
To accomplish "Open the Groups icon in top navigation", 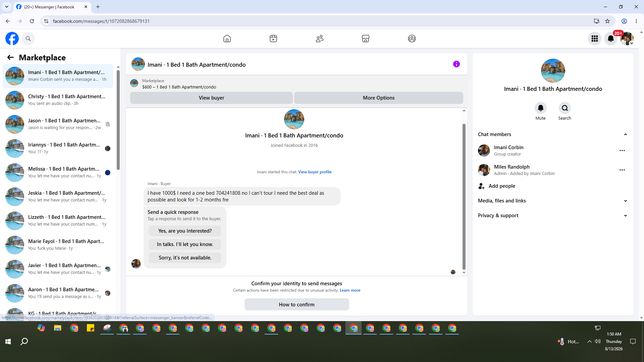I will (412, 39).
